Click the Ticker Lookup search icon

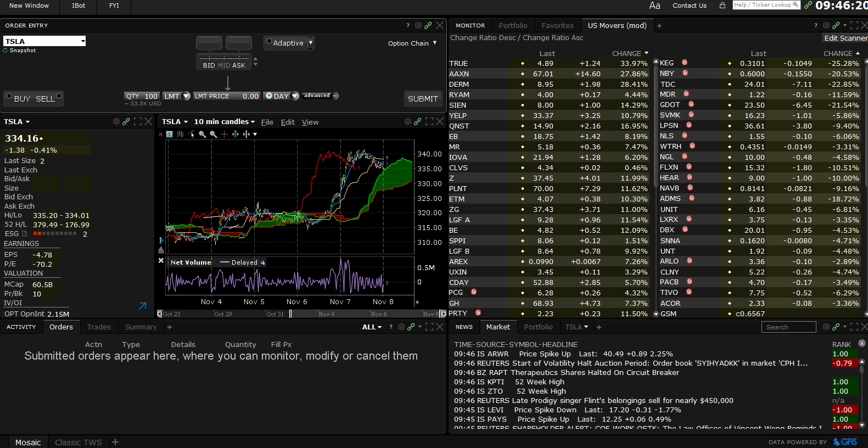tap(796, 4)
